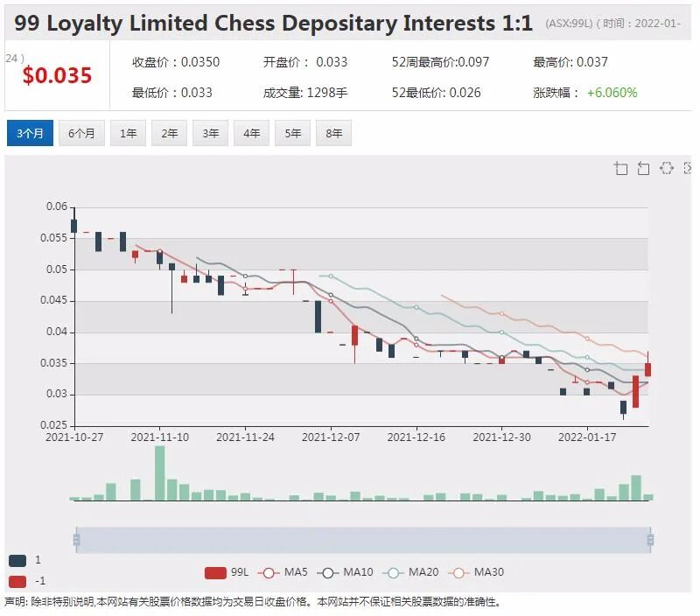Click the left handle of the data zoom slider
Screen dimensions: 700x616
(x=76, y=540)
